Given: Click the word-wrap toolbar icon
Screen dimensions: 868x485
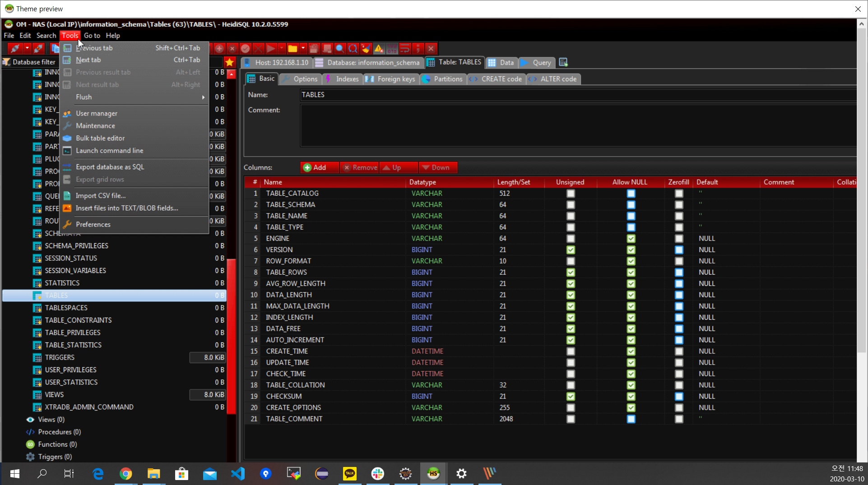Looking at the screenshot, I should tap(405, 48).
